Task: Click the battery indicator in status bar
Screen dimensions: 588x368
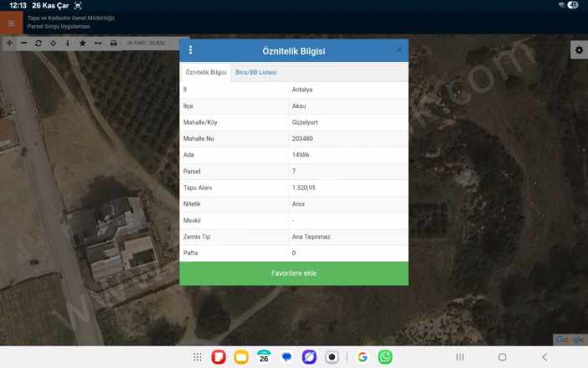Action: pyautogui.click(x=573, y=5)
